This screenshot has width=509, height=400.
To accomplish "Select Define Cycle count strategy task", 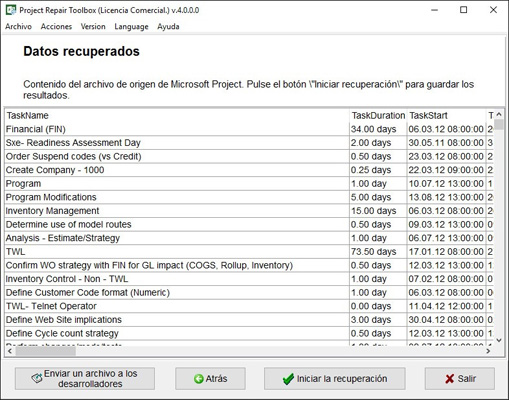I will pyautogui.click(x=177, y=333).
